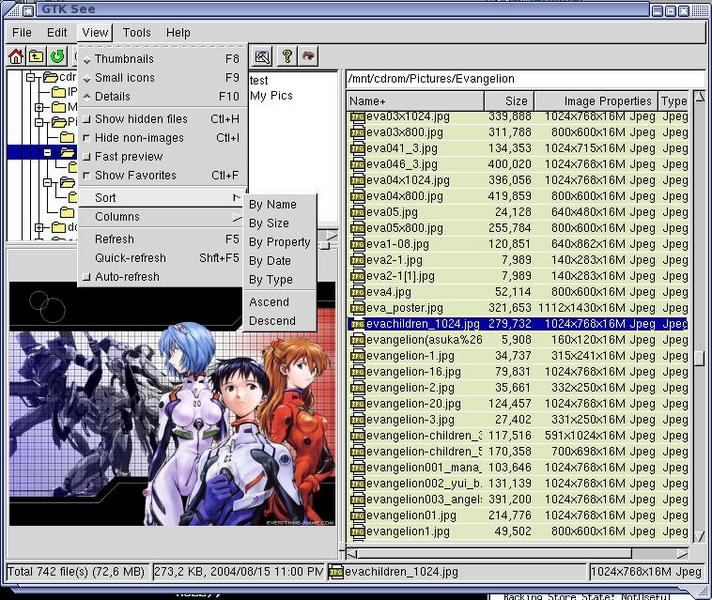
Task: Open the Sort submenu
Action: tap(163, 198)
